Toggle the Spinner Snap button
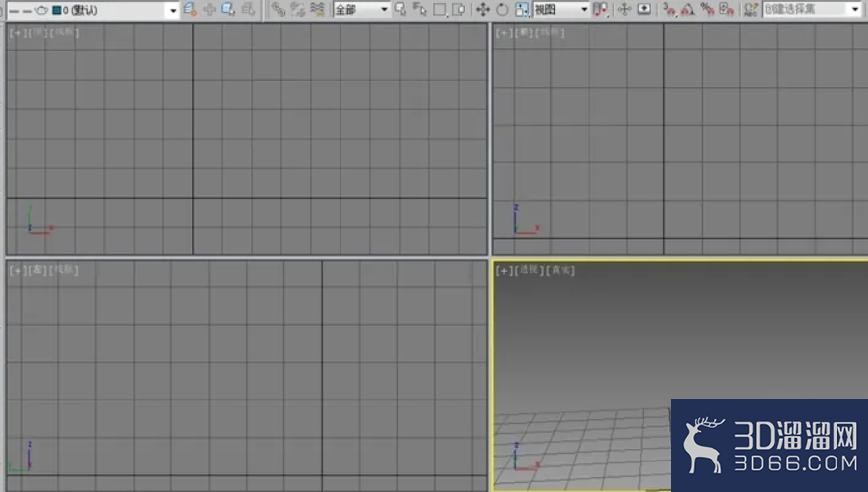868x492 pixels. click(727, 10)
